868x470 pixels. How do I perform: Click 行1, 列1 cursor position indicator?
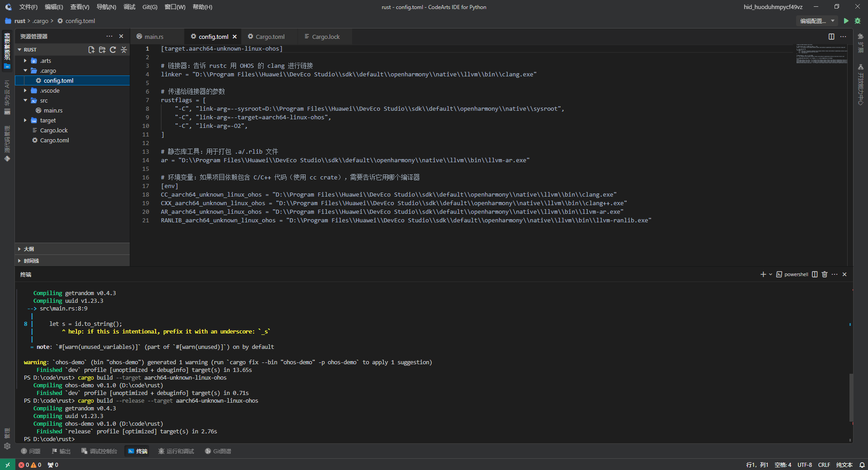(x=757, y=465)
